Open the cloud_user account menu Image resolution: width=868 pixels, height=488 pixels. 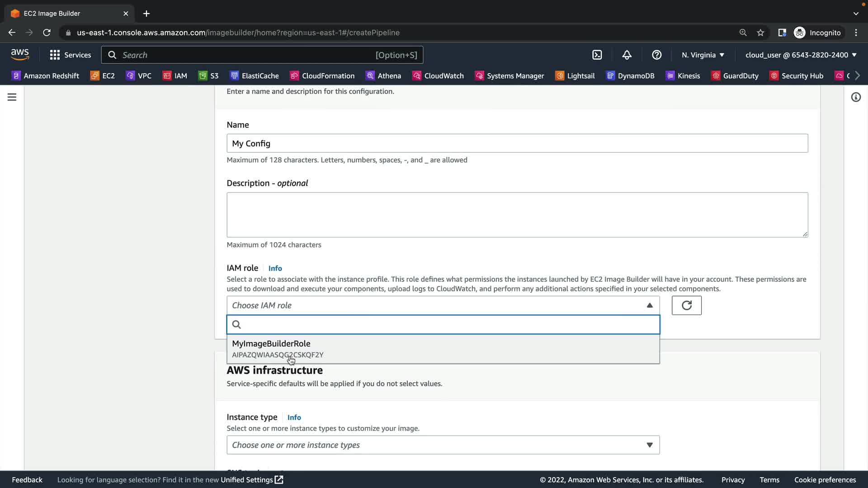click(x=801, y=55)
